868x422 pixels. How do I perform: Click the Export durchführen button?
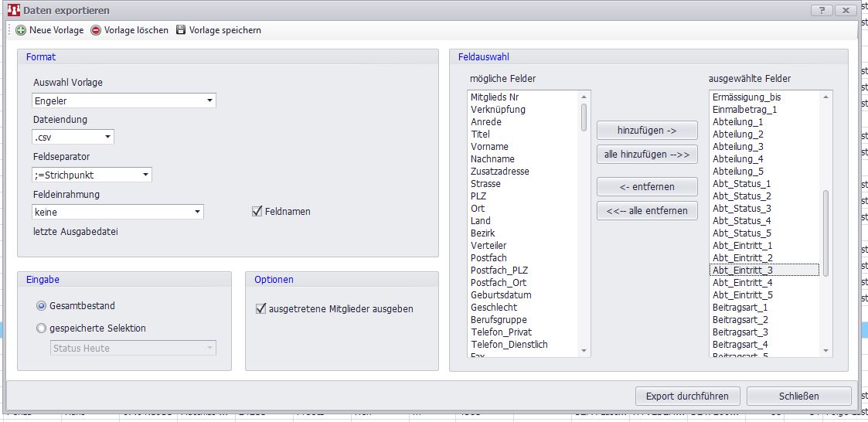click(x=687, y=396)
